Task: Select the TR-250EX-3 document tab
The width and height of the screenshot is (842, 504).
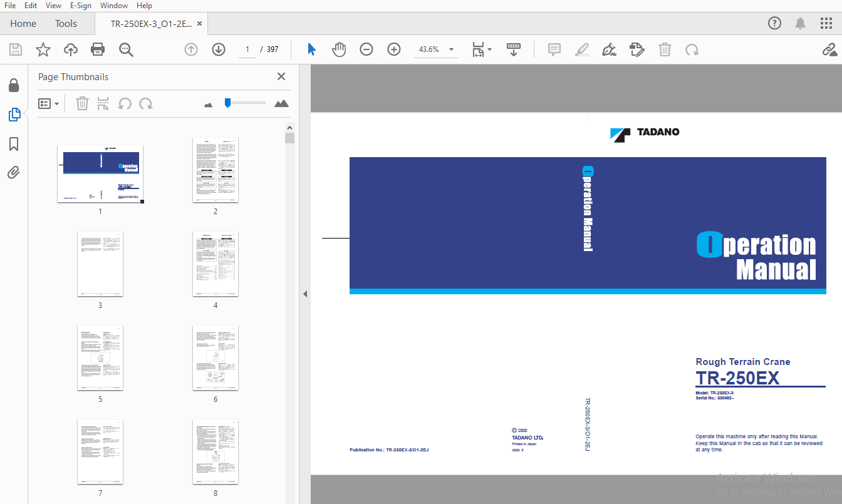Action: click(x=151, y=24)
